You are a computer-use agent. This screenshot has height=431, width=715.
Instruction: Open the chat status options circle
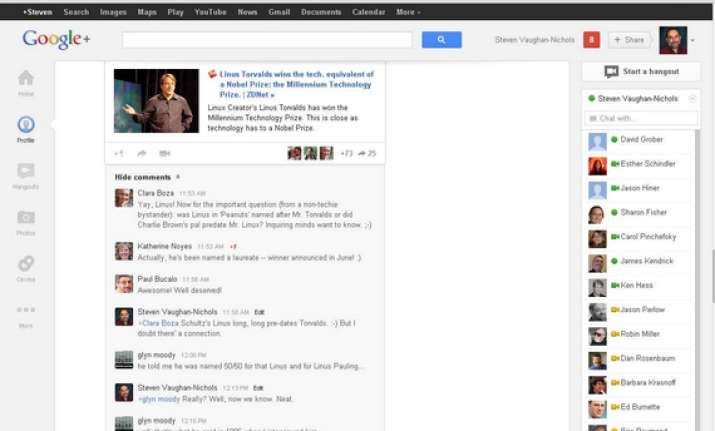[692, 99]
